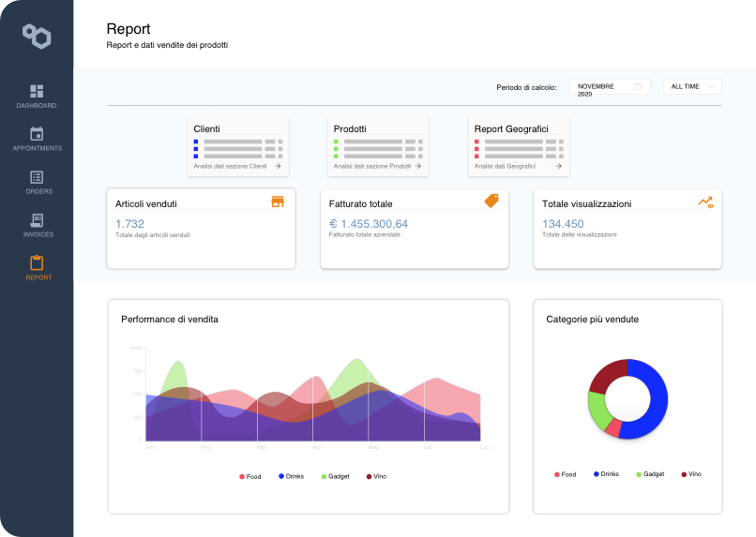This screenshot has width=756, height=537.
Task: Click the trending icon on Totale visualizzazioni
Action: (705, 202)
